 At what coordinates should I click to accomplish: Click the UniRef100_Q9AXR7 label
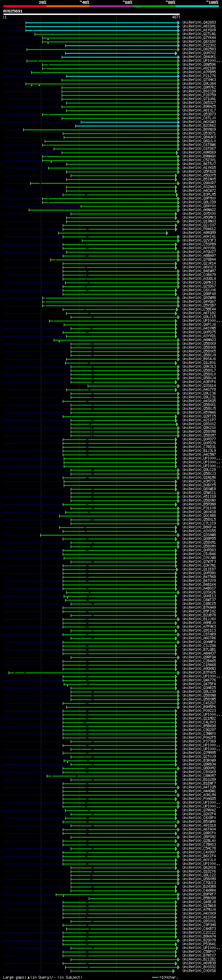tap(199, 183)
